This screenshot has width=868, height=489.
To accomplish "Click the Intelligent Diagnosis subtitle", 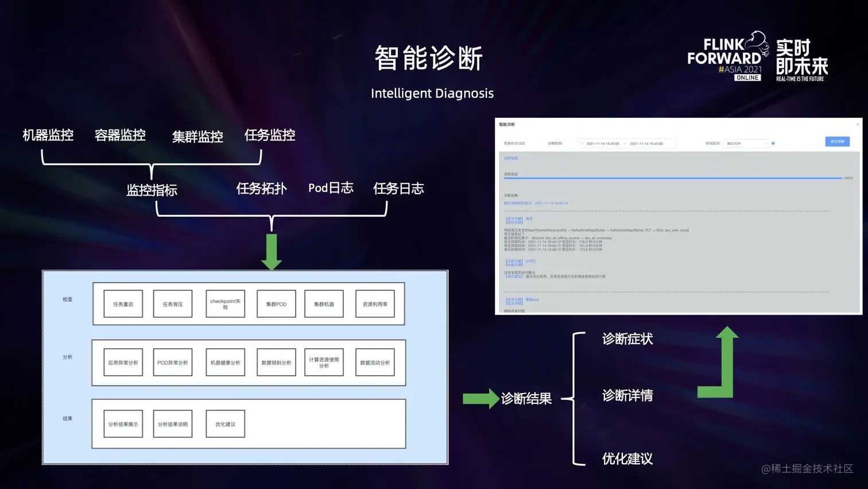I will pyautogui.click(x=432, y=93).
